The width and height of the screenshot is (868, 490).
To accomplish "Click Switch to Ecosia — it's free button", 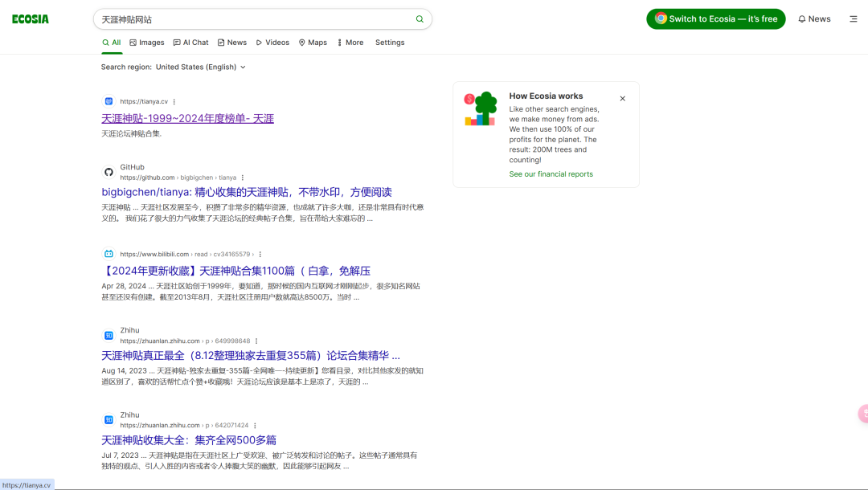I will coord(716,18).
